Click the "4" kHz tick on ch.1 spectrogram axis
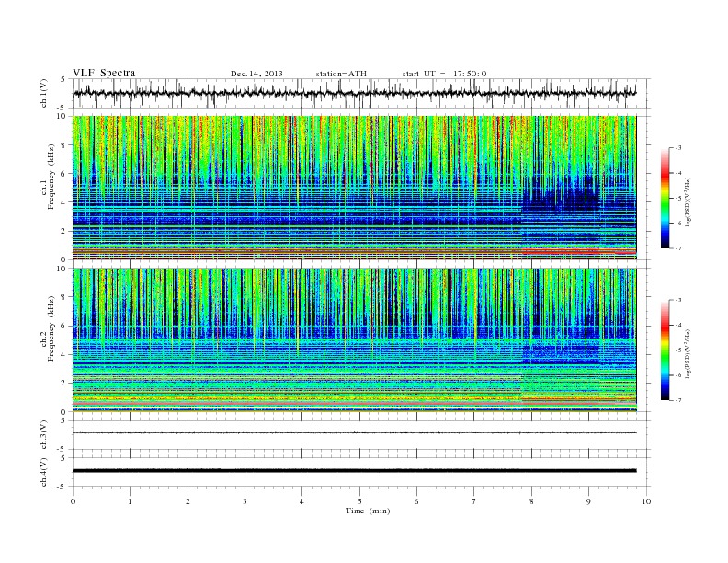This screenshot has width=728, height=563. (x=64, y=202)
